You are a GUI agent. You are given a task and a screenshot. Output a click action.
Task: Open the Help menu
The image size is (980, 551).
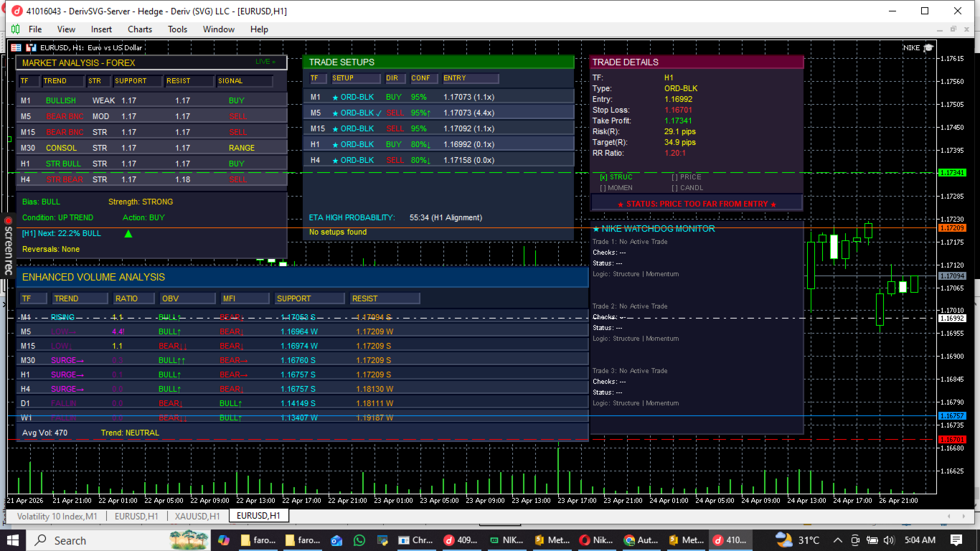point(259,29)
